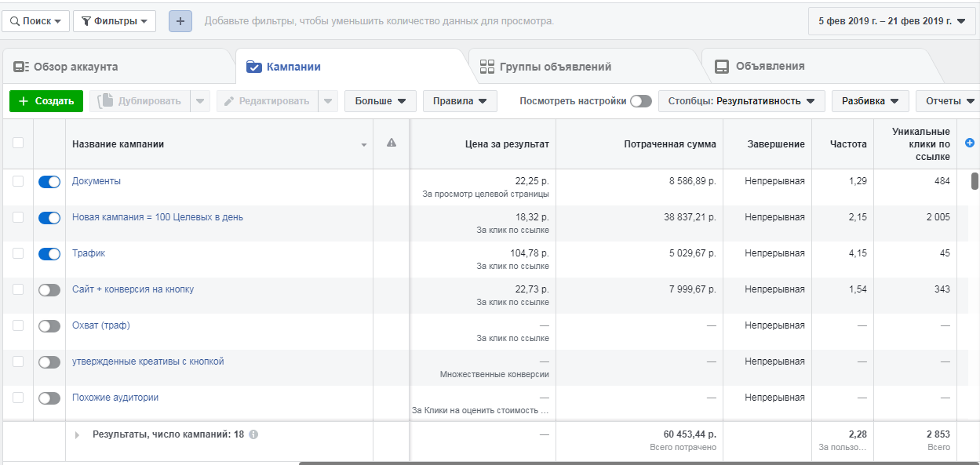
Task: Switch to the Группы объявлений tab
Action: coord(555,67)
